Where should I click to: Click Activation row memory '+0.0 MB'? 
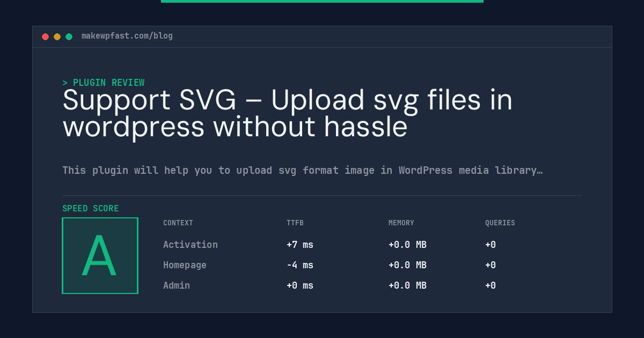[407, 245]
